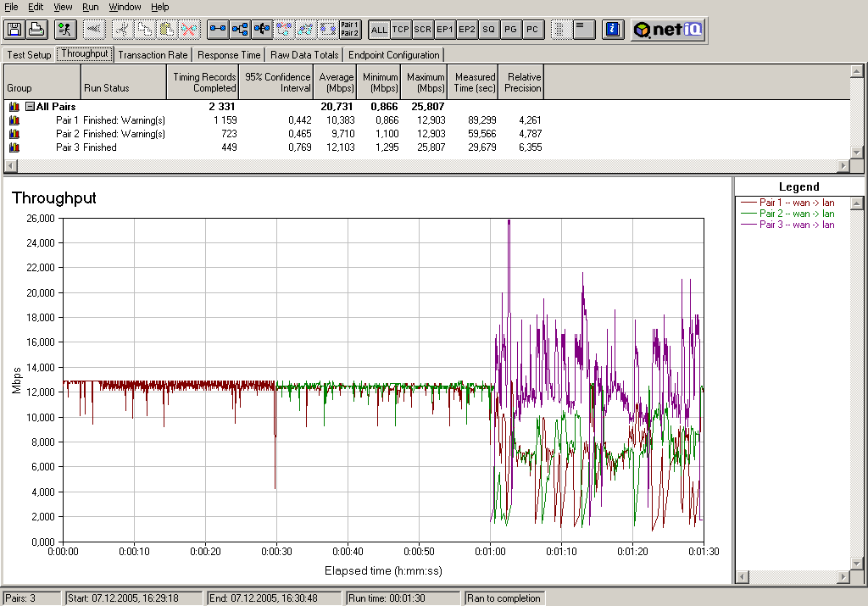This screenshot has width=868, height=606.
Task: Click the Pair 1 Pair 2 toolbar button
Action: [350, 30]
